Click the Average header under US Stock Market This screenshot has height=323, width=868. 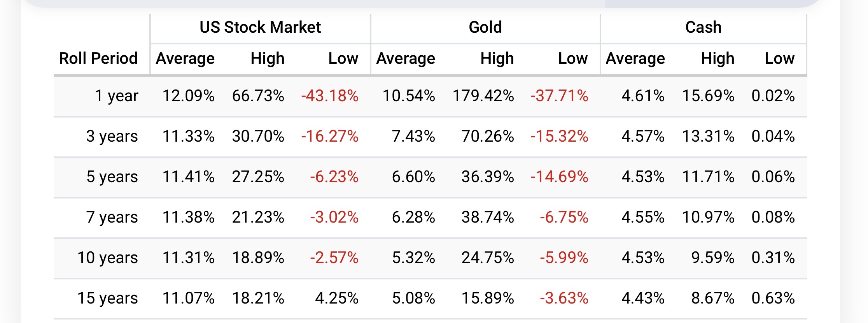click(185, 58)
